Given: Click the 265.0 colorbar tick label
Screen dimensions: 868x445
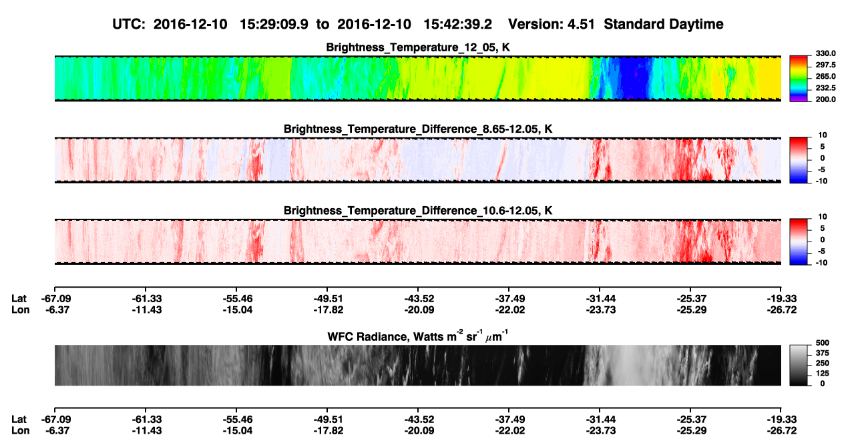Looking at the screenshot, I should 825,76.
